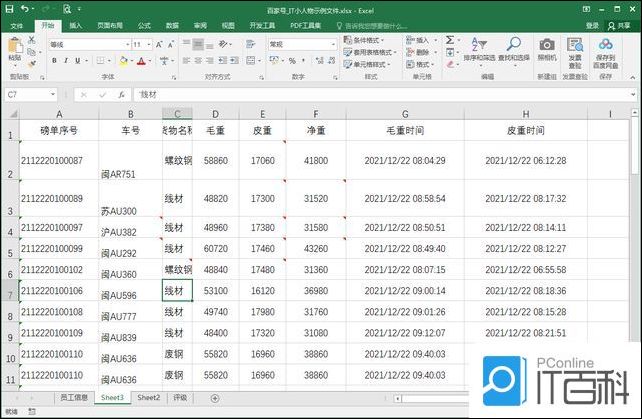Open the File tab

[x=16, y=26]
